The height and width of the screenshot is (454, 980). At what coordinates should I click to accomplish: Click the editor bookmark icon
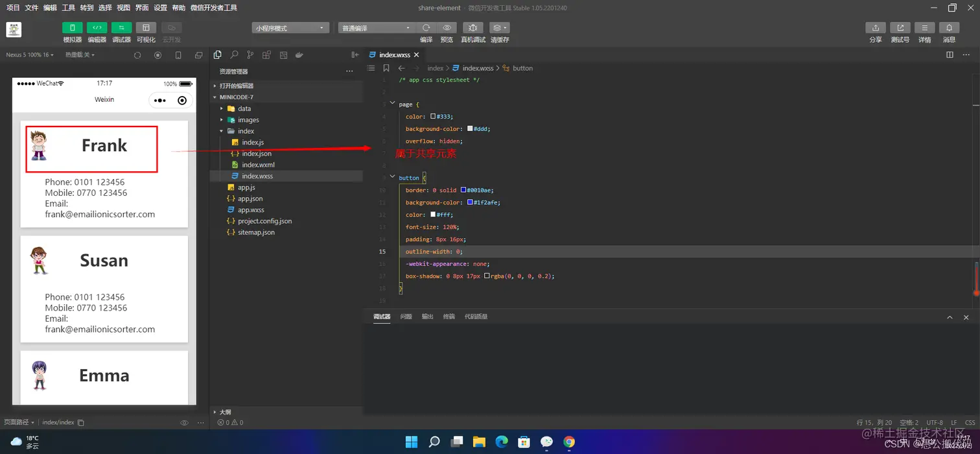(386, 68)
